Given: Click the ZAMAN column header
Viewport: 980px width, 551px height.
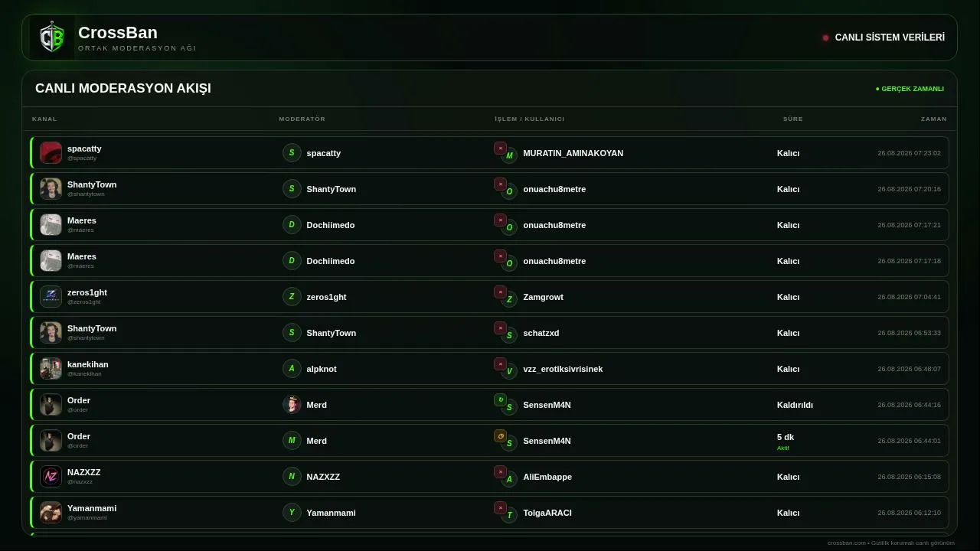Looking at the screenshot, I should (x=934, y=119).
